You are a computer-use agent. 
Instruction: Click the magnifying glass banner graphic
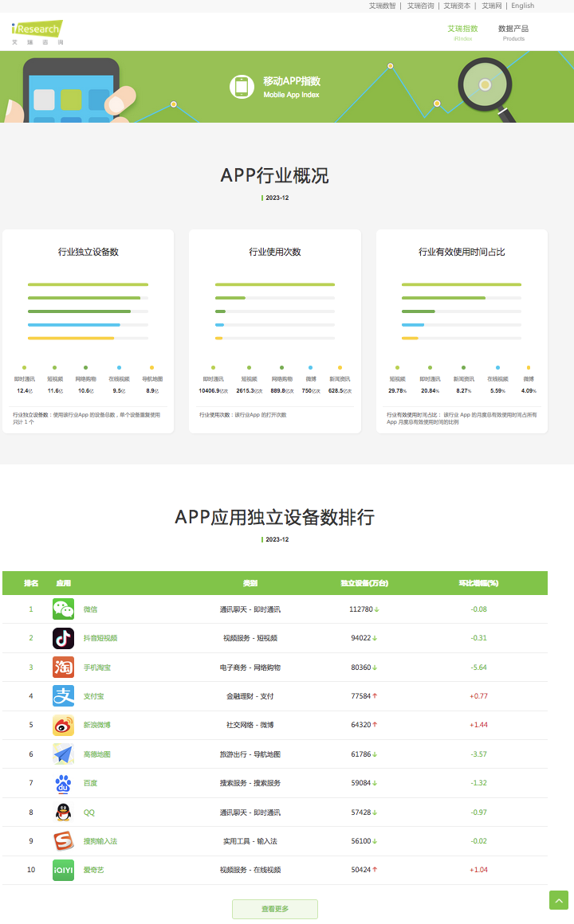point(487,89)
